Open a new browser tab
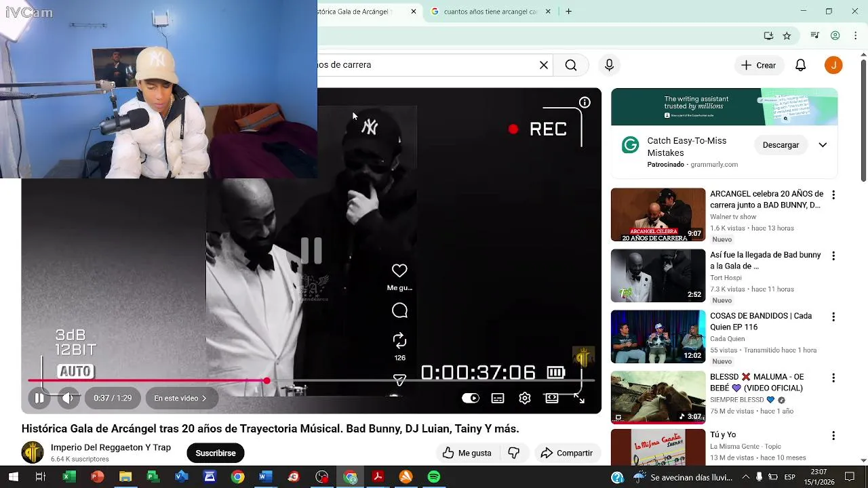 pyautogui.click(x=568, y=12)
